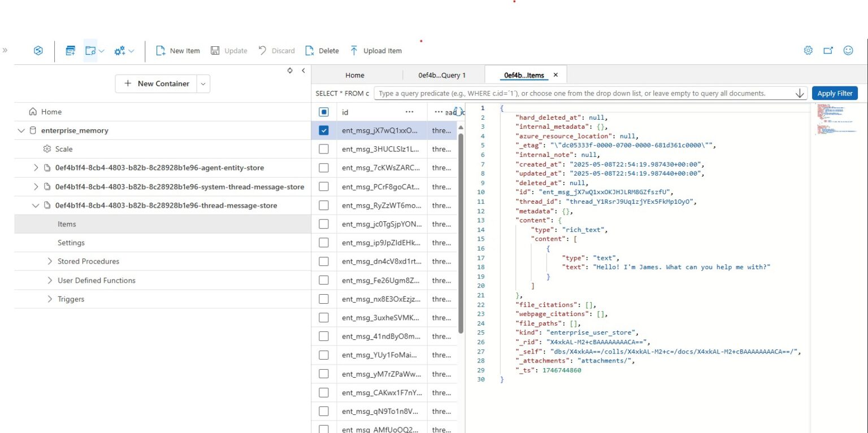Click the New SQL Query toolbar icon
The image size is (868, 433).
tap(71, 51)
